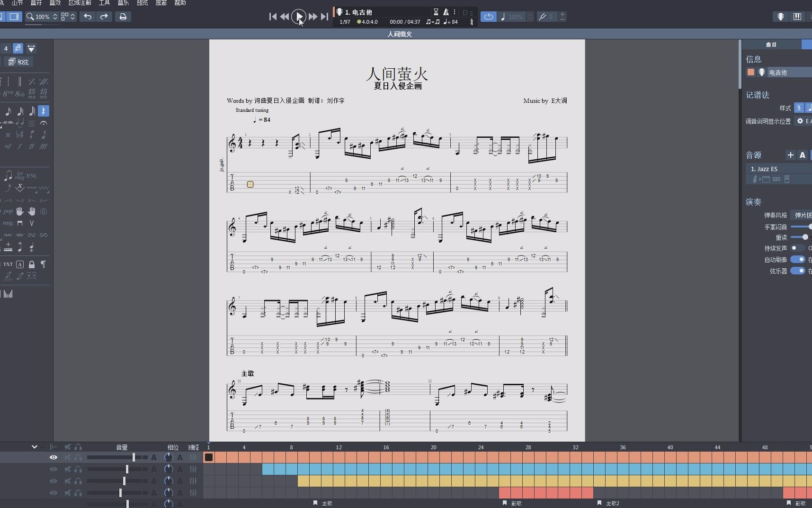Screen dimensions: 812x508
Task: Rewind one bar with double-left arrows
Action: pos(285,17)
